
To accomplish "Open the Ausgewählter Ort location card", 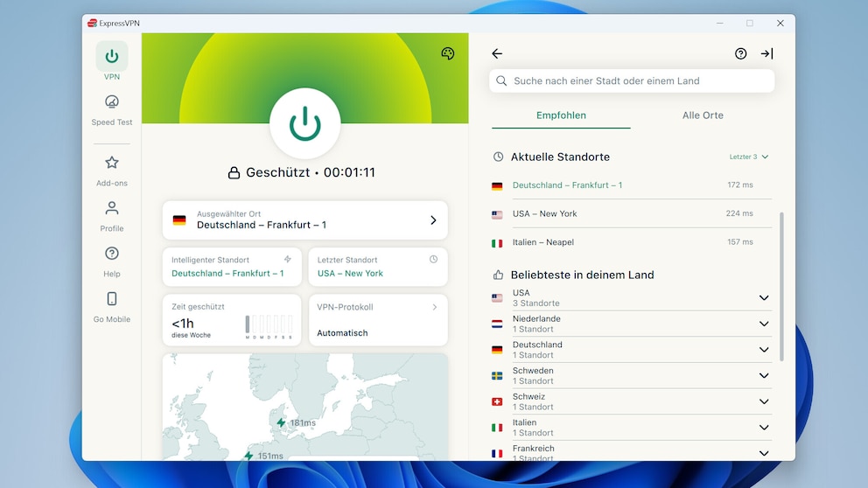I will pyautogui.click(x=305, y=220).
